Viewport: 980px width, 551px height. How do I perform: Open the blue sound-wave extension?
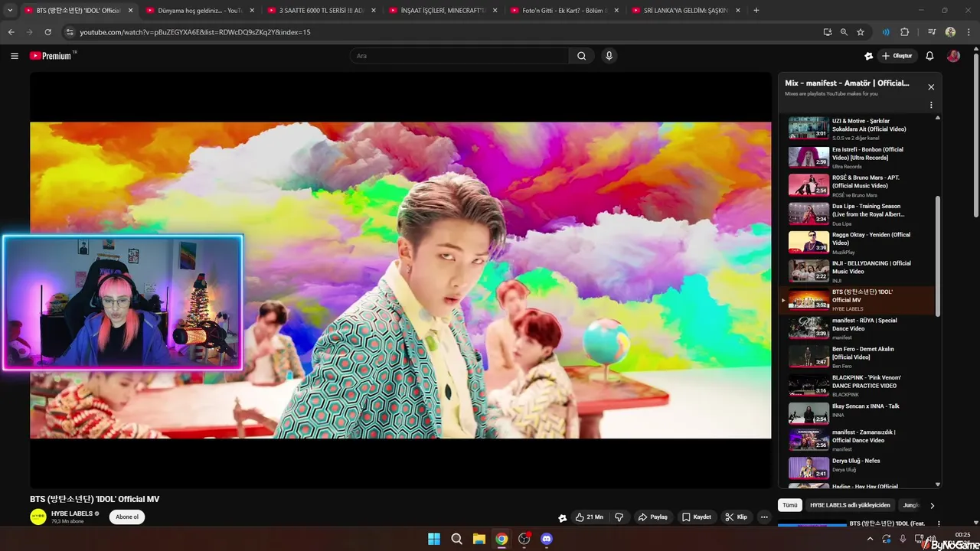pyautogui.click(x=886, y=32)
